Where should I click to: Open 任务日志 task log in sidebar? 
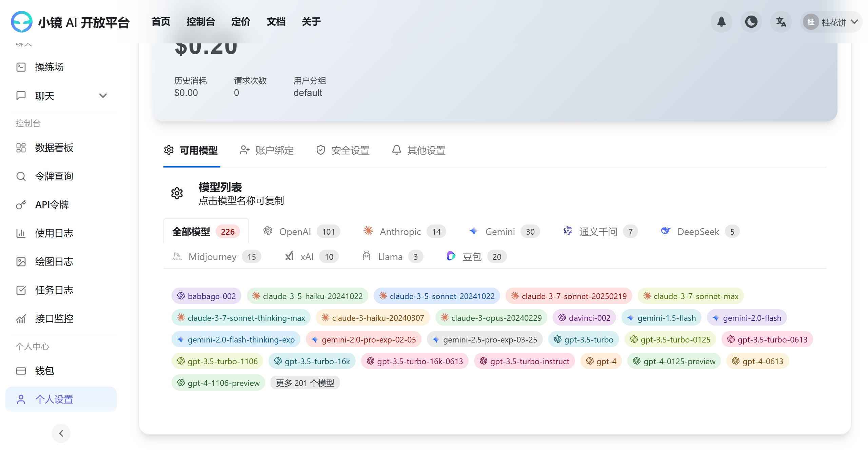pyautogui.click(x=61, y=290)
